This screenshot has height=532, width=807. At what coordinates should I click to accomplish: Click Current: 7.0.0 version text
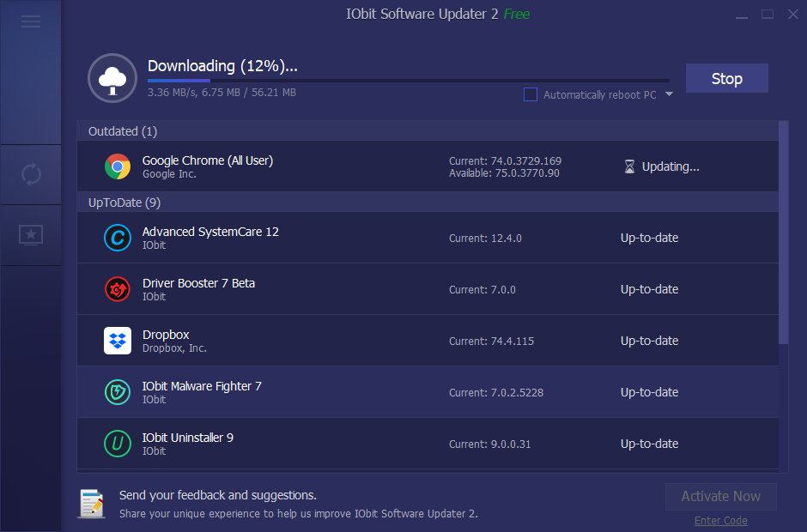[x=482, y=290]
